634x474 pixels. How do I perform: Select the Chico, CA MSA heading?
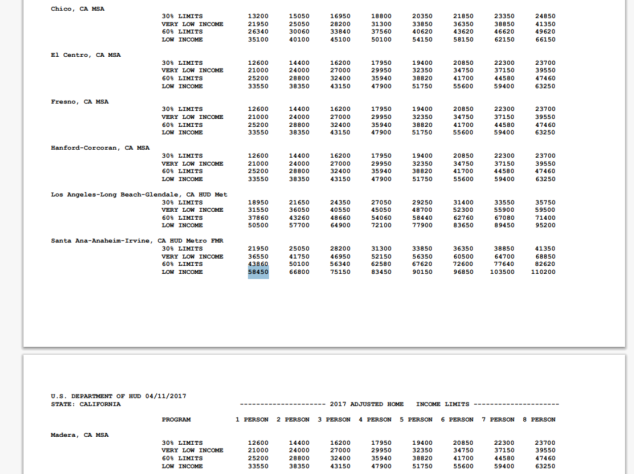coord(76,9)
